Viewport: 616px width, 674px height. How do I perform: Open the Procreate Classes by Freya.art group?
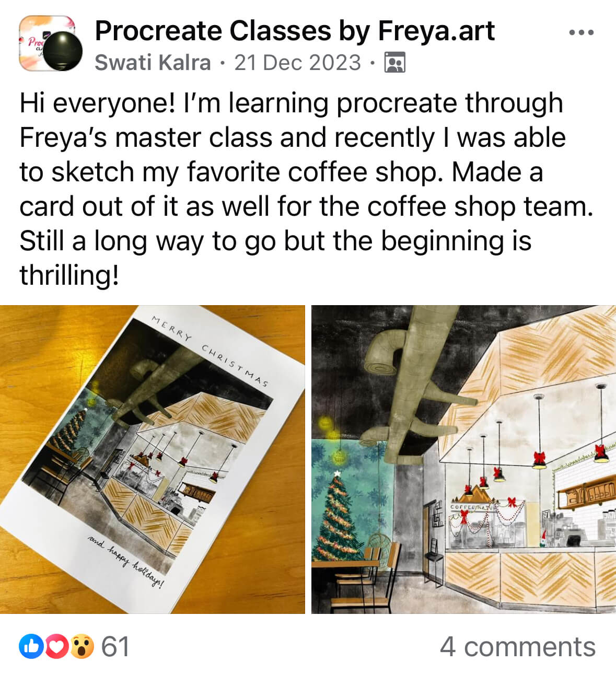point(295,31)
